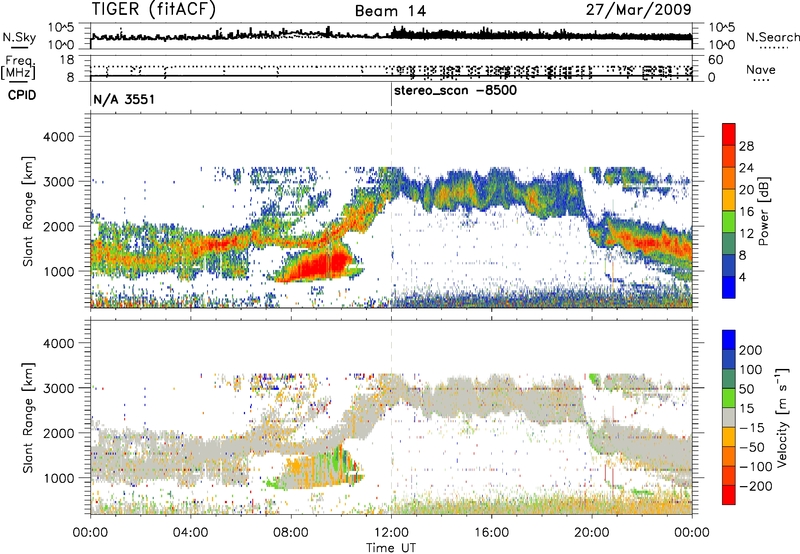Click the velocity color bar gray segment

pyautogui.click(x=729, y=417)
